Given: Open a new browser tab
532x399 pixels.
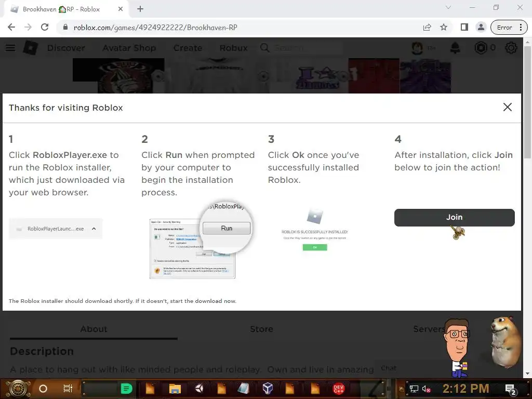Looking at the screenshot, I should [140, 9].
